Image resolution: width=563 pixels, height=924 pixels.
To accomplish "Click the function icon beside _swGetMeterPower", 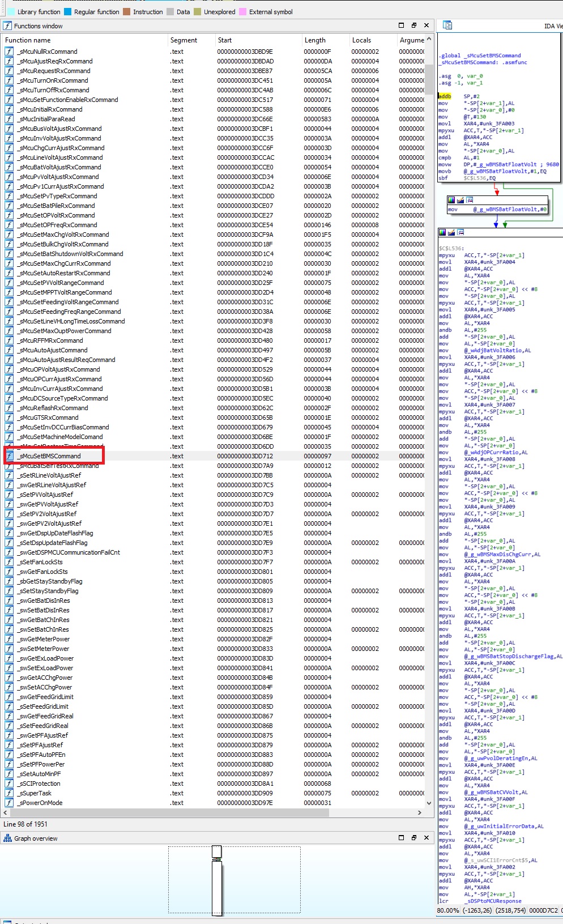I will (9, 639).
